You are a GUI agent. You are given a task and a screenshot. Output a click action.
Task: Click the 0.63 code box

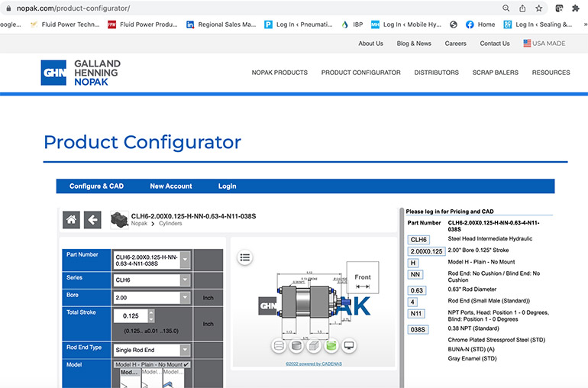click(x=417, y=290)
